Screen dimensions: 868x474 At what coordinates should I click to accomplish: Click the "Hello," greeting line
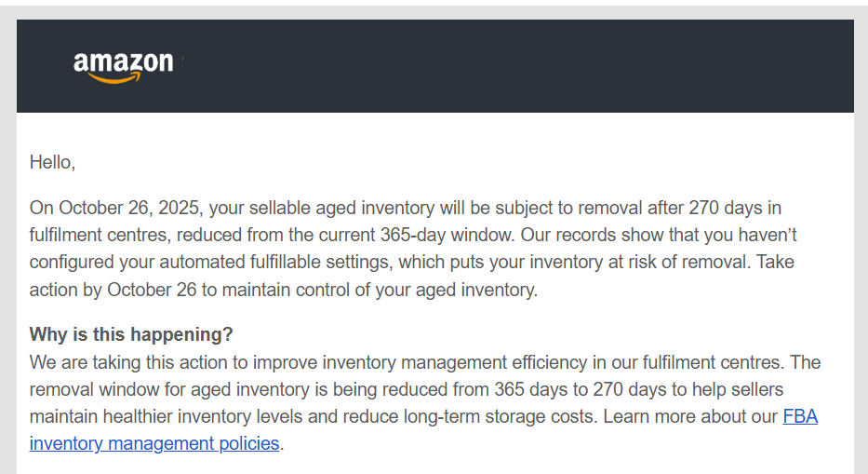pos(52,162)
